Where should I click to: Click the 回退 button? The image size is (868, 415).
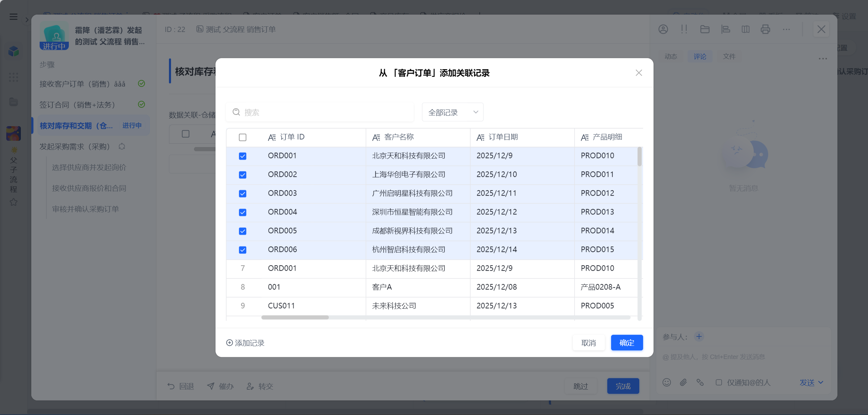pyautogui.click(x=180, y=386)
